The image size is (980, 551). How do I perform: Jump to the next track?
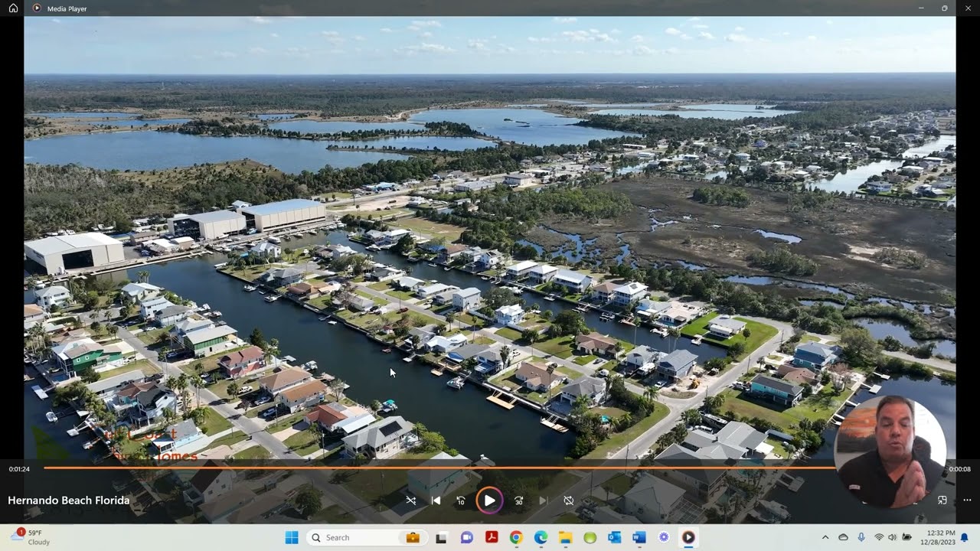544,500
